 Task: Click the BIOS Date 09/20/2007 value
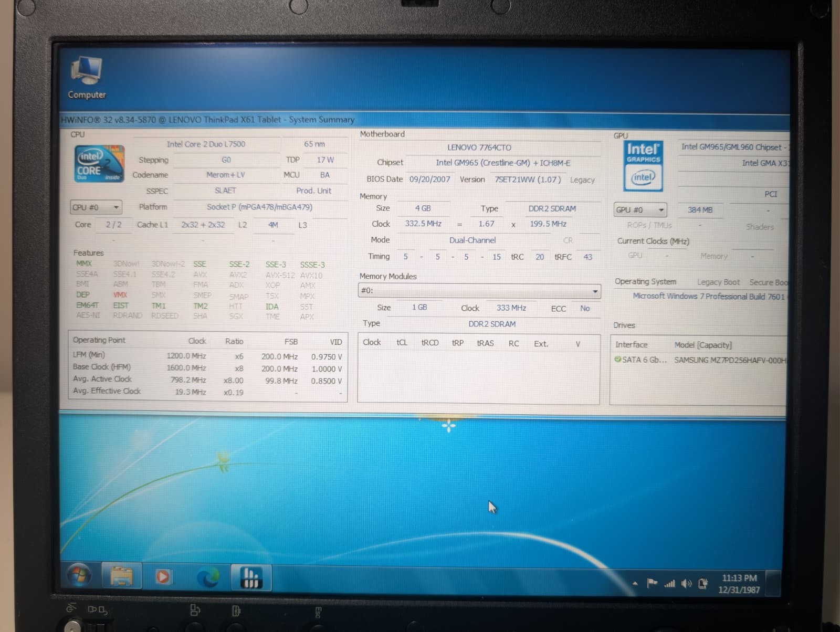coord(429,179)
